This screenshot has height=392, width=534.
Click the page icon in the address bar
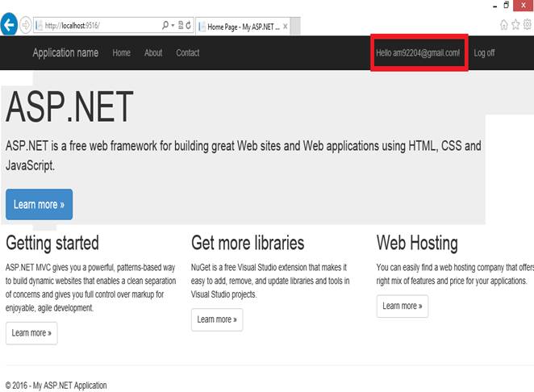40,26
